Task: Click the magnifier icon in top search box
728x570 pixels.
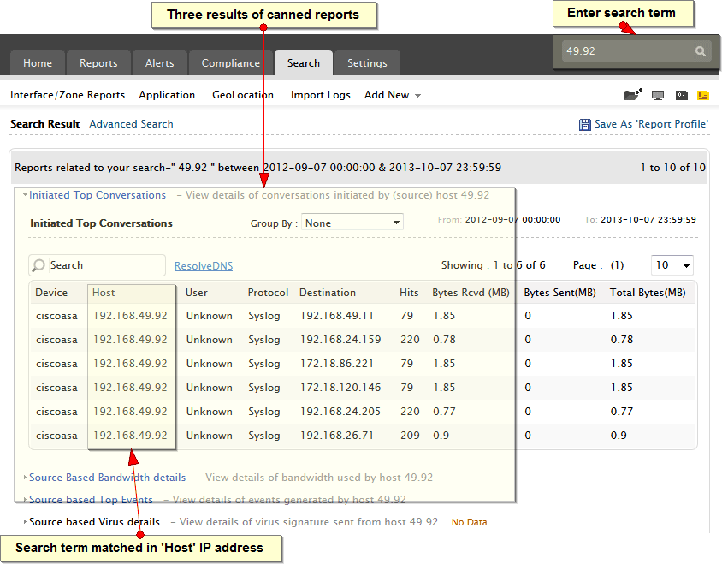Action: pos(701,52)
